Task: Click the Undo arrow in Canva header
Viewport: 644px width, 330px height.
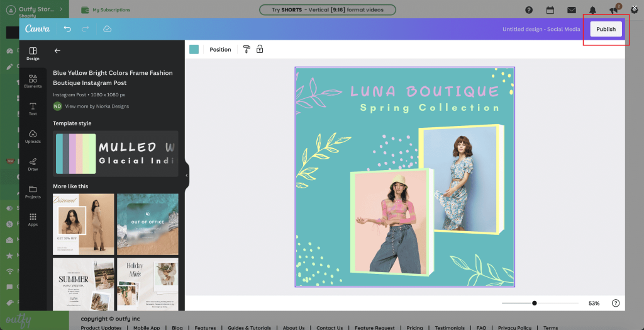Action: click(67, 29)
